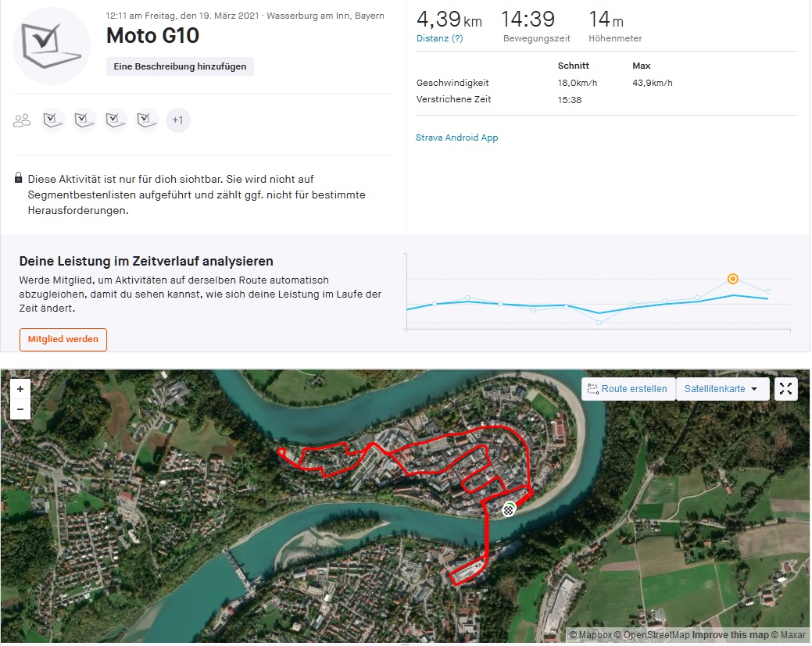Click the checkered finish flag marker
The width and height of the screenshot is (812, 646).
510,509
